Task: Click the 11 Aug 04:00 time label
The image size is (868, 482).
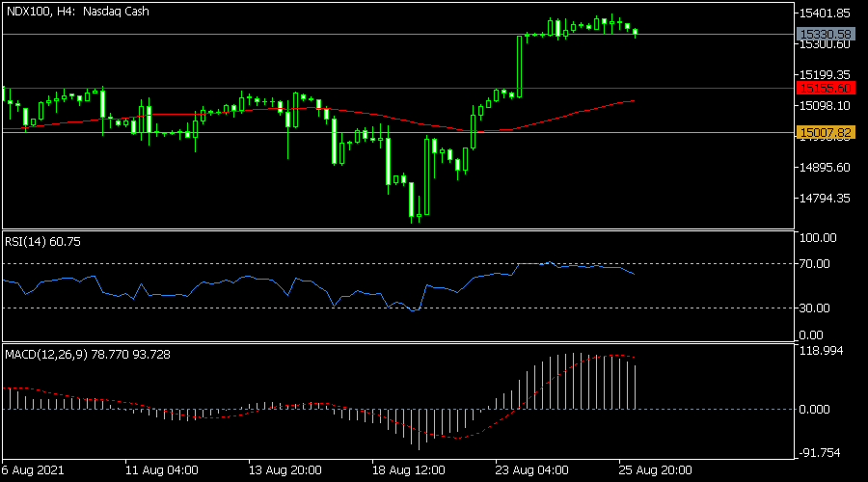Action: pos(162,470)
